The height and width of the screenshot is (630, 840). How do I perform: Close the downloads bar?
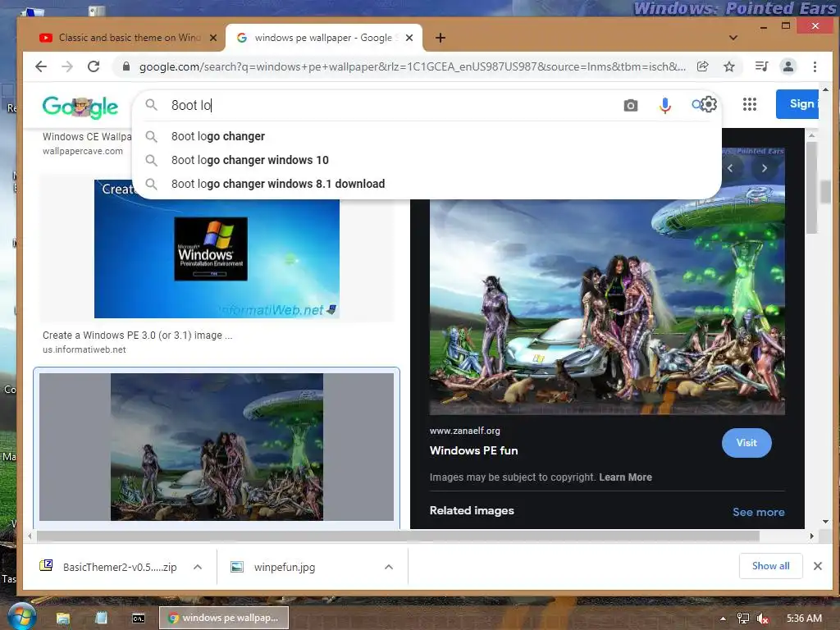pyautogui.click(x=818, y=566)
